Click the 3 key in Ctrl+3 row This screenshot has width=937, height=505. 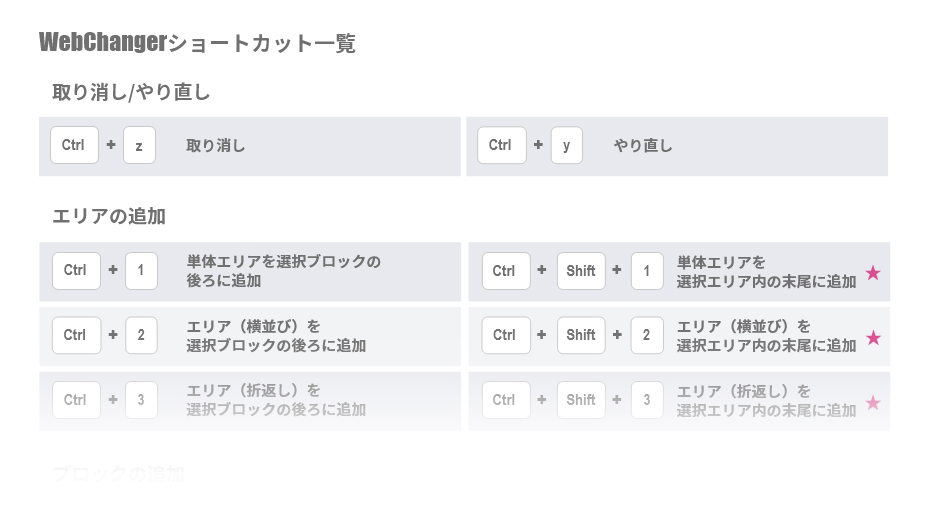point(141,400)
